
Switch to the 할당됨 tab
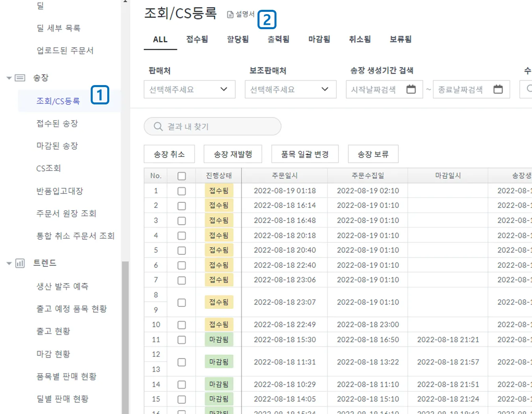[238, 39]
